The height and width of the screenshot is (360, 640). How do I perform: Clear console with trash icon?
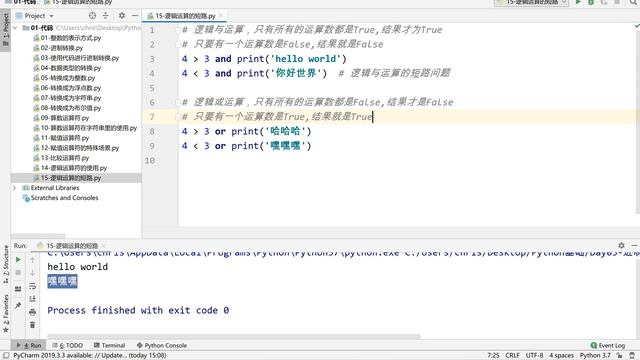[x=32, y=325]
